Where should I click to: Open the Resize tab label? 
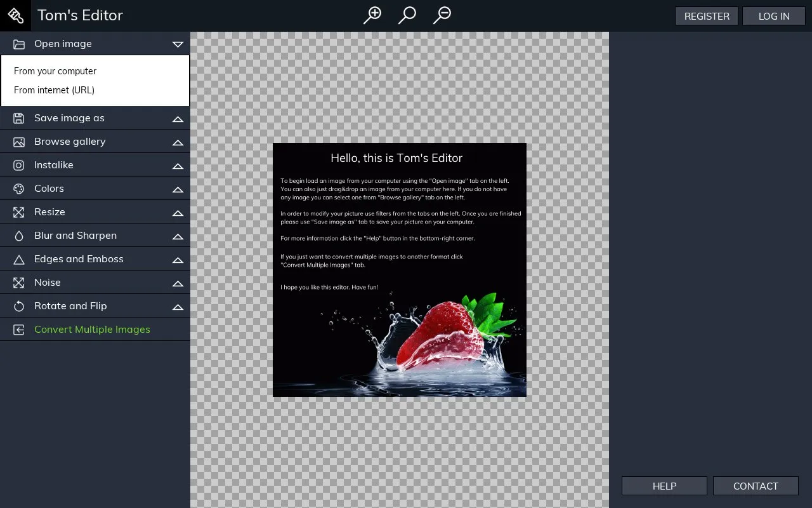pyautogui.click(x=49, y=212)
